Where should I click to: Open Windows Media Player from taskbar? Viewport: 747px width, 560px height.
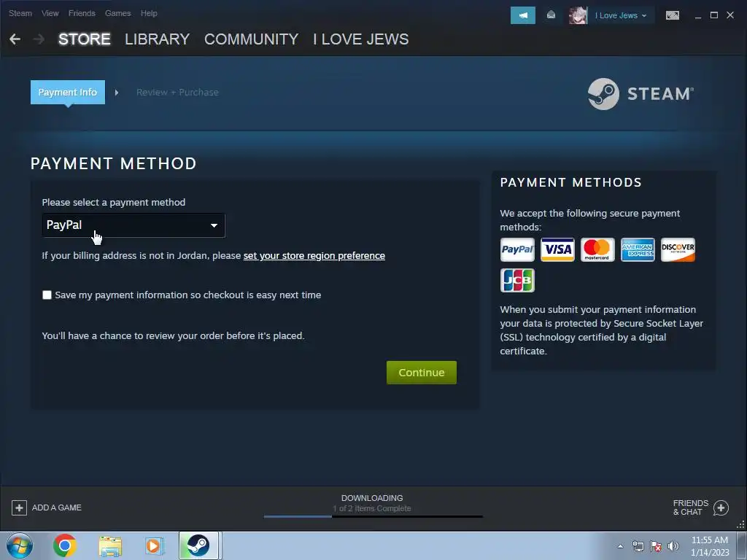pyautogui.click(x=153, y=545)
